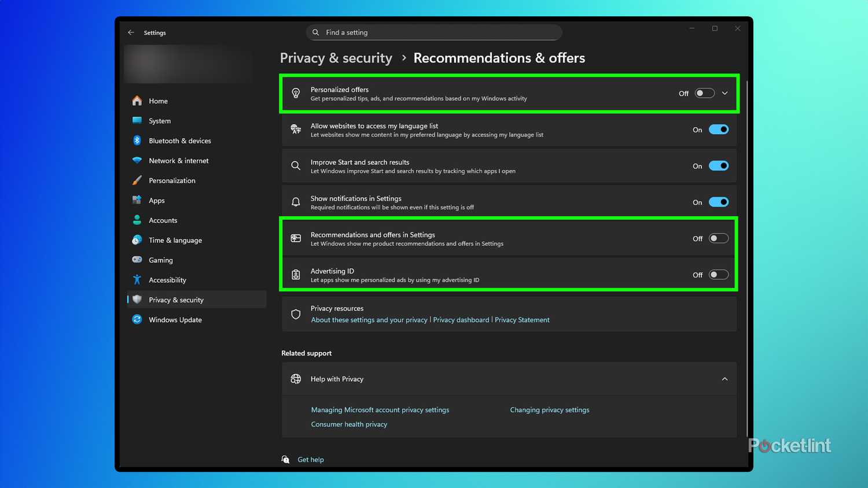
Task: Open Windows Update via its icon
Action: click(137, 319)
